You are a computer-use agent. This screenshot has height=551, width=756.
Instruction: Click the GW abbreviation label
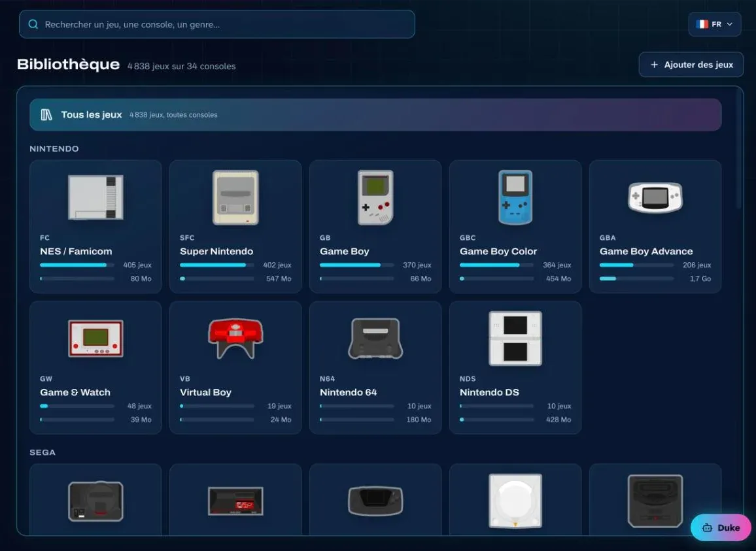click(46, 379)
